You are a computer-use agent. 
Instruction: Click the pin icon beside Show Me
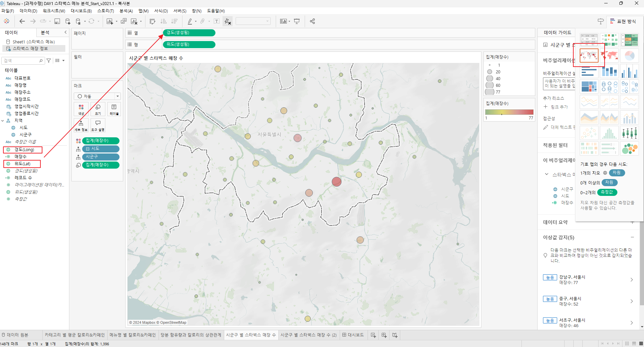[601, 21]
